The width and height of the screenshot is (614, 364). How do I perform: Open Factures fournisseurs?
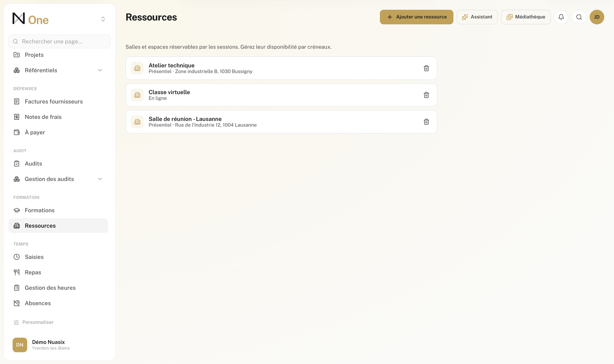[x=58, y=102]
